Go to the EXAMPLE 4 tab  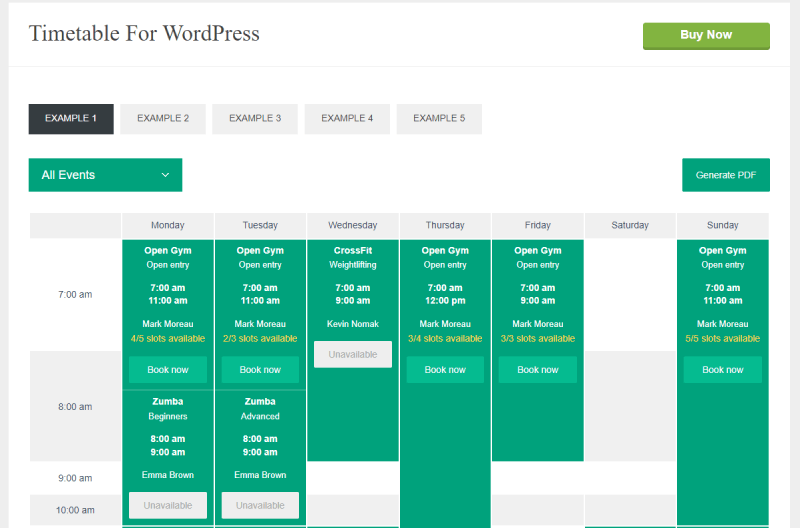click(x=347, y=118)
